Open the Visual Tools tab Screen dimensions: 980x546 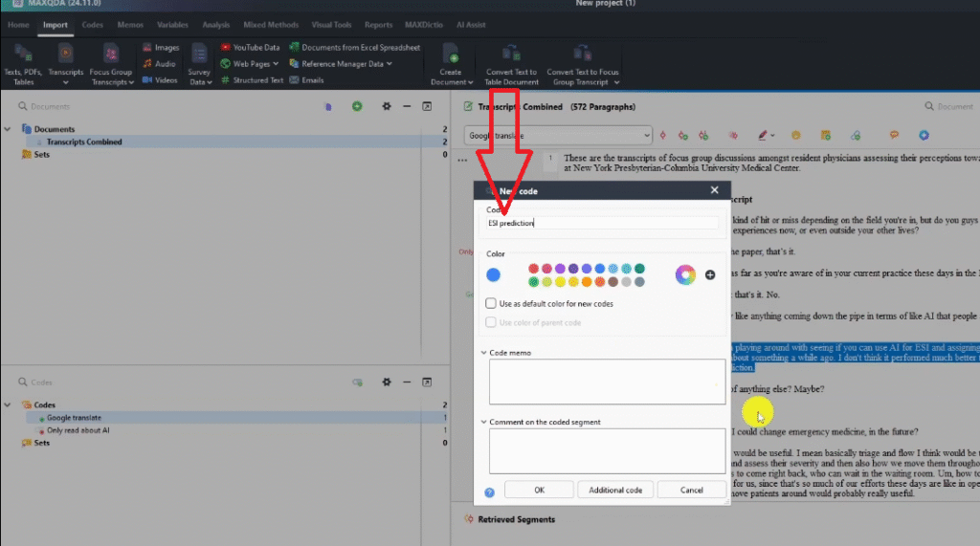point(330,25)
